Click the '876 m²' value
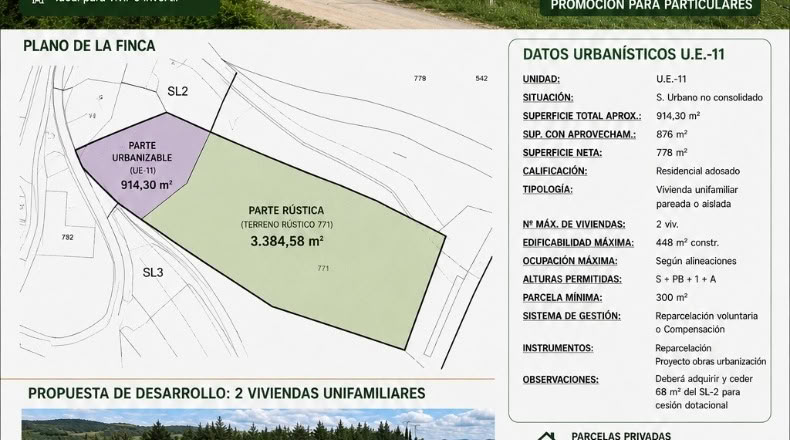Viewport: 790px width, 440px height. point(672,134)
